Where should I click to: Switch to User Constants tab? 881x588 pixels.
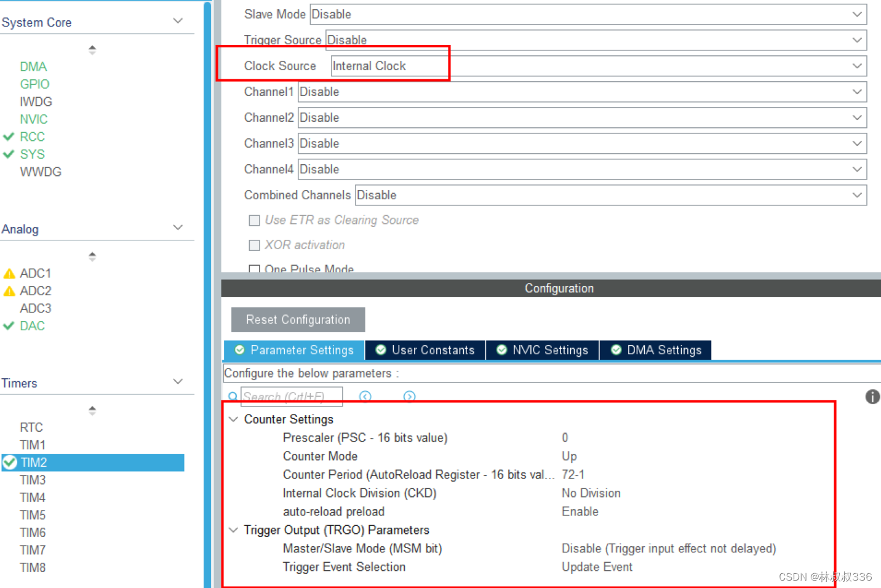pyautogui.click(x=425, y=350)
